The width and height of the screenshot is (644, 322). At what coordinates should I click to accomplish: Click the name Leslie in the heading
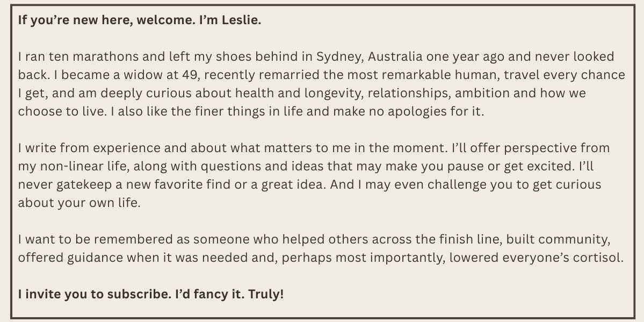pos(242,20)
